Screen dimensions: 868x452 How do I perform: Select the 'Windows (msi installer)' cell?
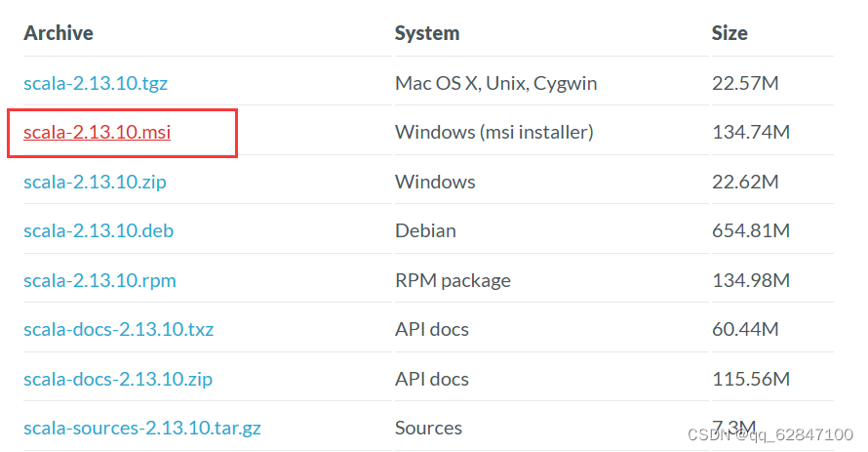point(494,132)
